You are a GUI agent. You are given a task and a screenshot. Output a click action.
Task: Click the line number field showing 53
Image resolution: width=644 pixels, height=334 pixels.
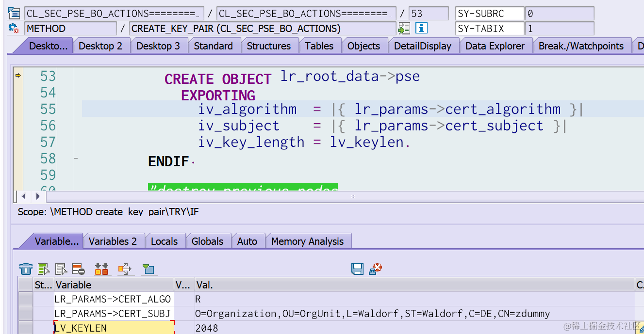click(x=429, y=14)
